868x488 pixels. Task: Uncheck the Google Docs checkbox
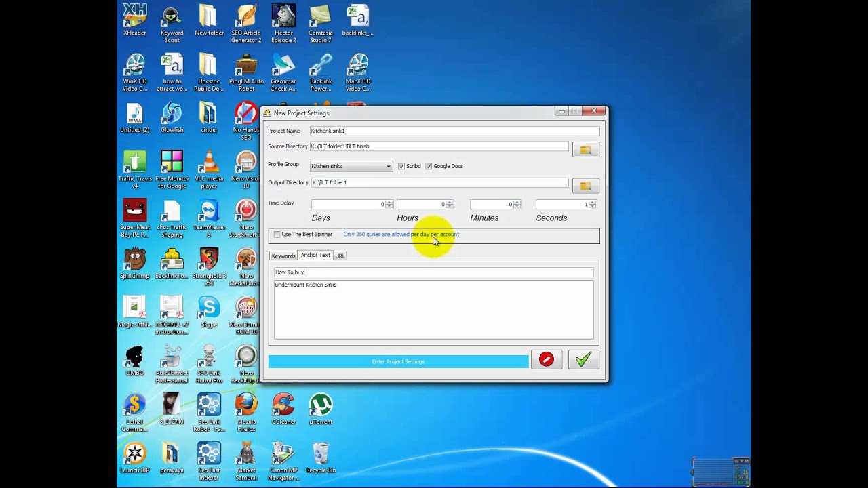429,166
